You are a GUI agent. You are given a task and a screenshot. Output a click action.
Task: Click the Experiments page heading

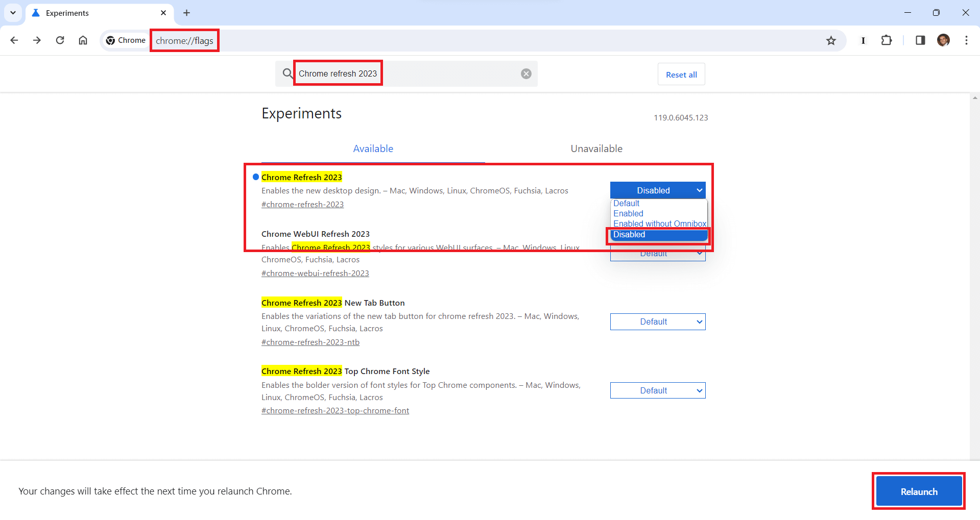tap(301, 113)
